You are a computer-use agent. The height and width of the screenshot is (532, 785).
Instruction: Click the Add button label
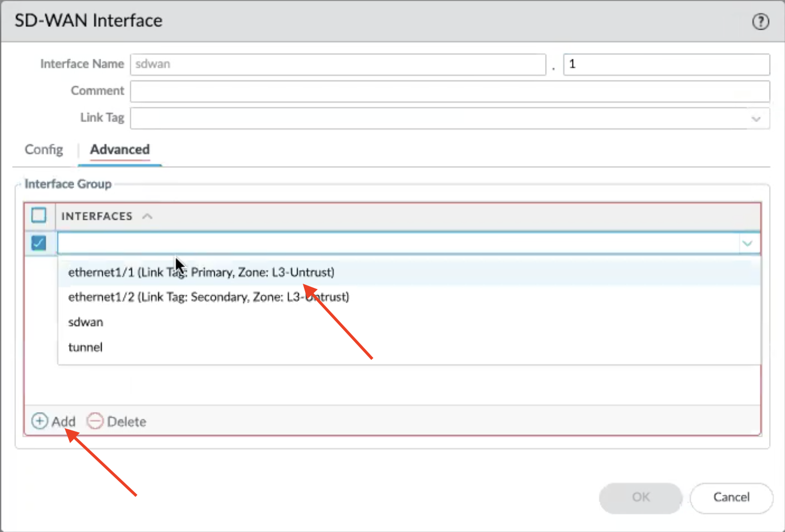(x=63, y=421)
